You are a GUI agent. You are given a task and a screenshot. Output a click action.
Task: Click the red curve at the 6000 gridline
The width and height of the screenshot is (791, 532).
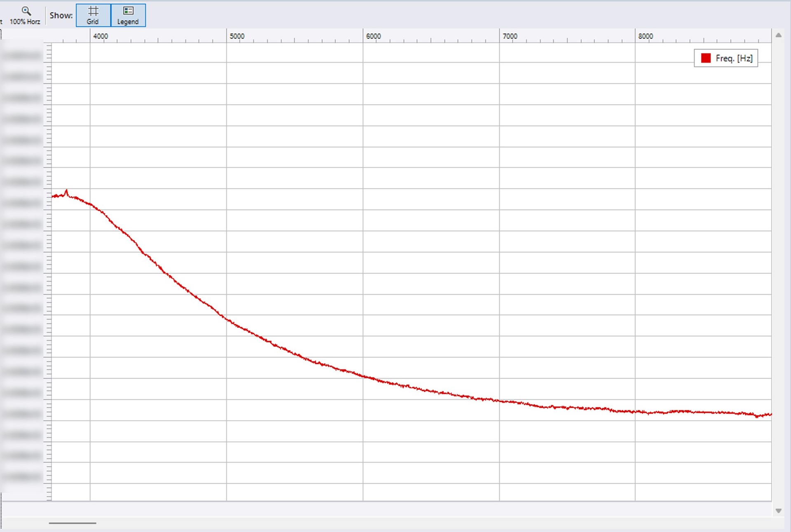(x=363, y=376)
